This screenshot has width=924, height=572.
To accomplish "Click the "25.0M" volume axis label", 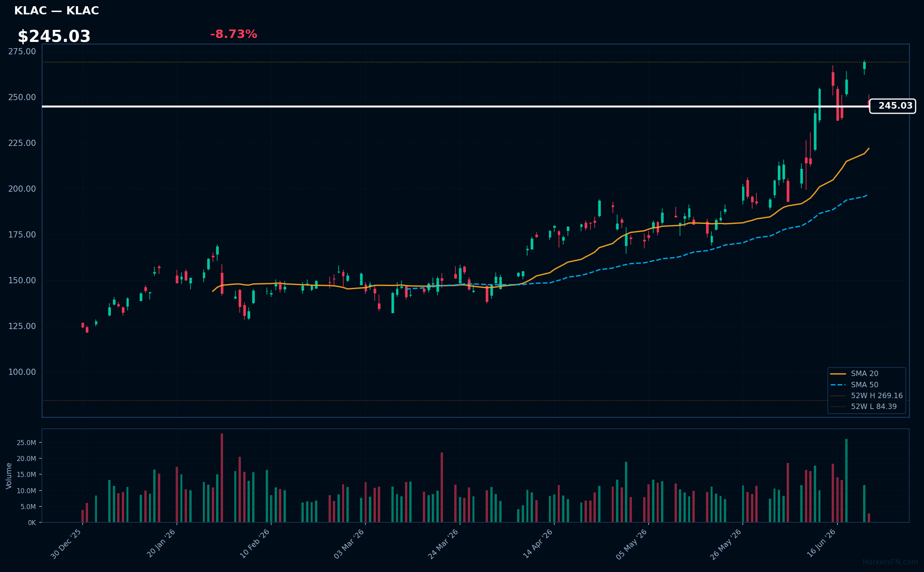I will (26, 443).
